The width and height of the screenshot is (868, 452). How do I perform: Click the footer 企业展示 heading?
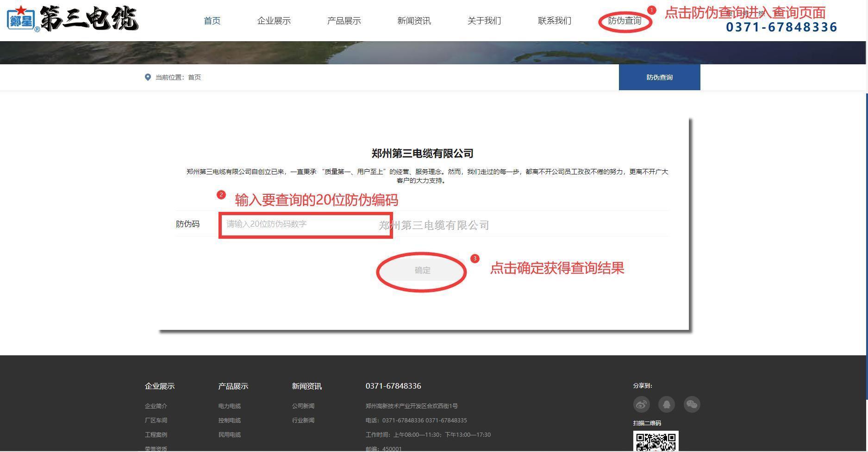160,386
